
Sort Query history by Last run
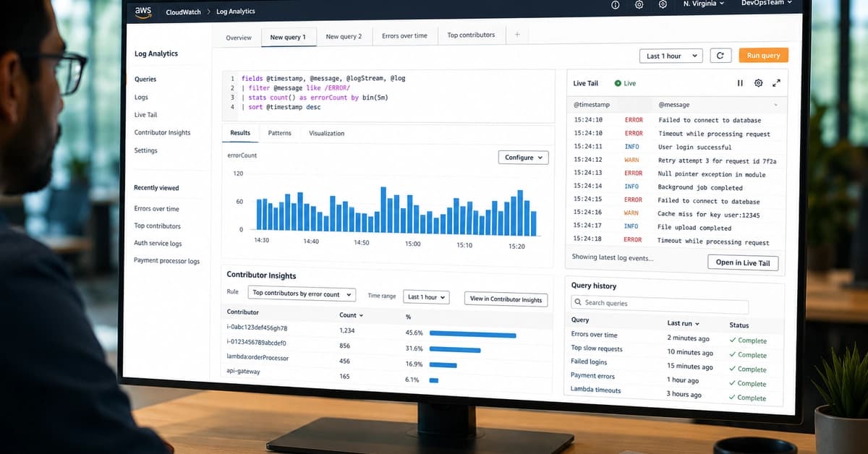[683, 323]
